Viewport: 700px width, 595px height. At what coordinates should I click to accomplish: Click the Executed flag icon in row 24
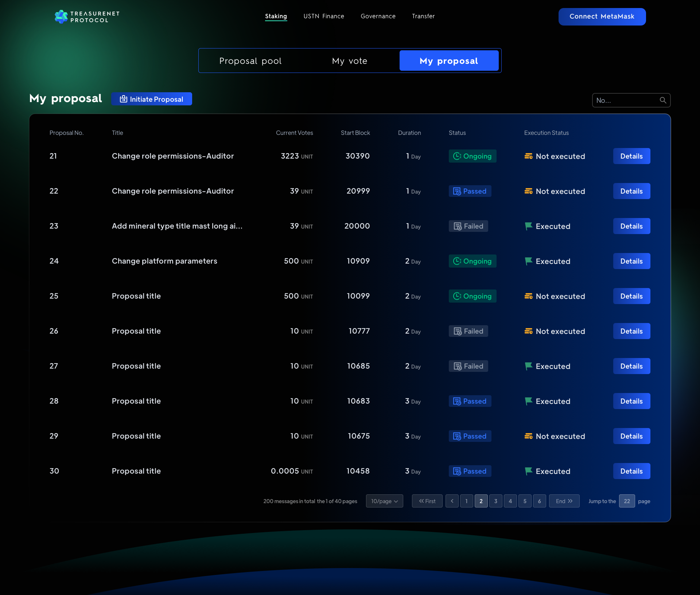[529, 261]
